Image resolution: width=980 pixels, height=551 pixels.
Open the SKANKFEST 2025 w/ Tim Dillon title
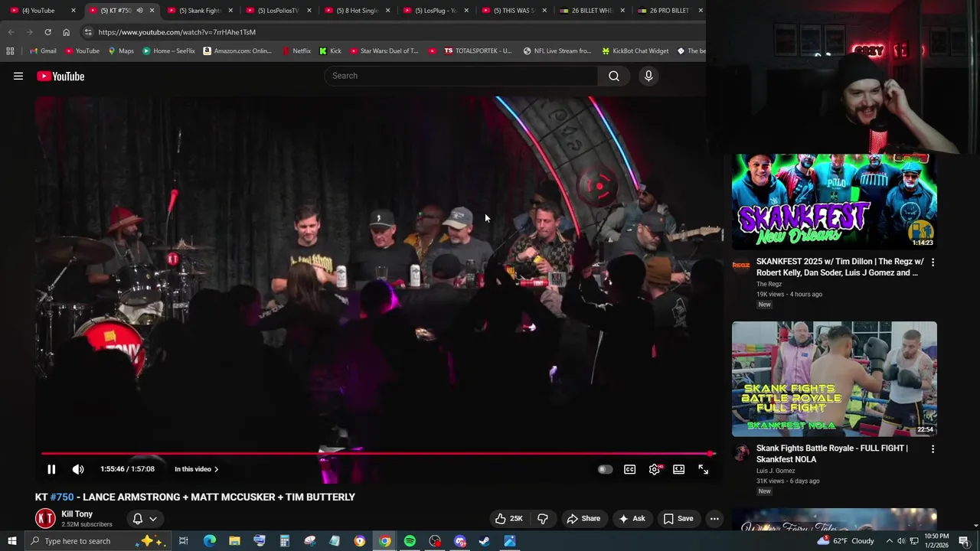[x=840, y=266]
